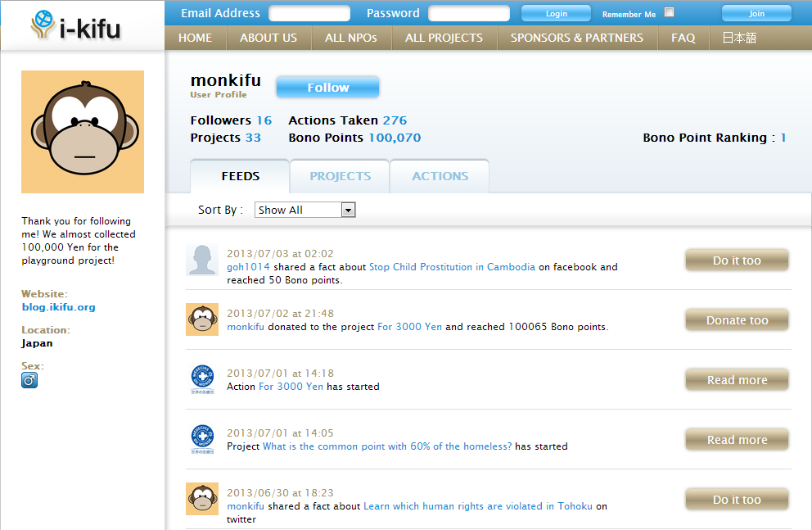Image resolution: width=812 pixels, height=530 pixels.
Task: Click the Bono Points value 100,070
Action: coord(395,138)
